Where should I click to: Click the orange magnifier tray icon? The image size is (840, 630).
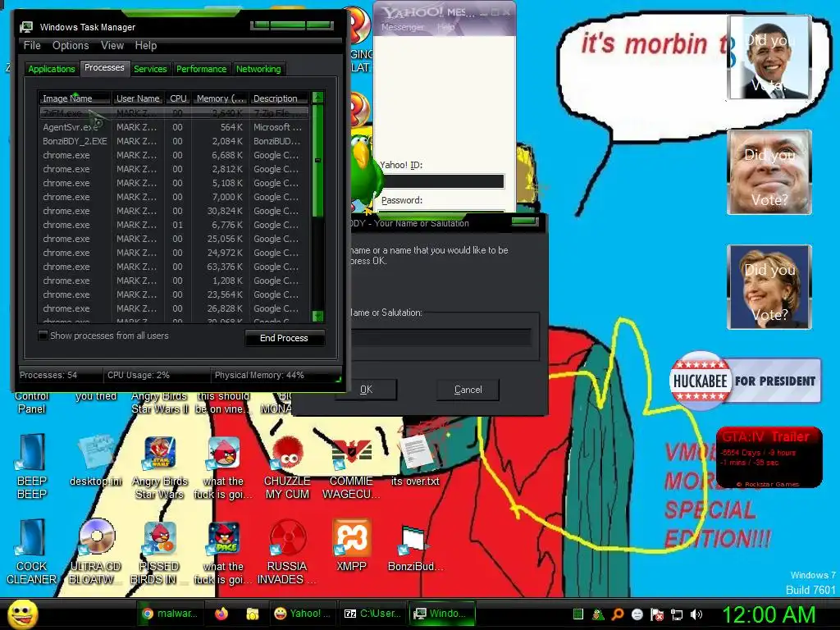618,614
